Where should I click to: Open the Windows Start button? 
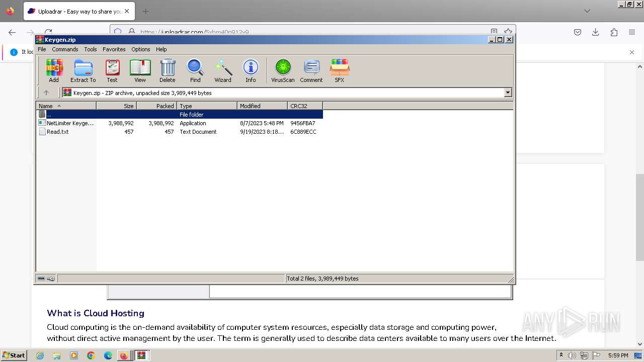coord(14,355)
